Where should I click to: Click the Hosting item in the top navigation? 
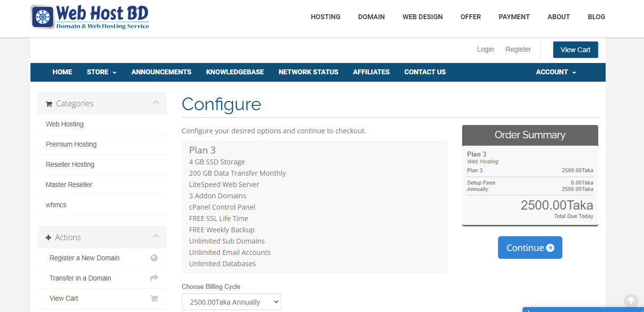[325, 17]
